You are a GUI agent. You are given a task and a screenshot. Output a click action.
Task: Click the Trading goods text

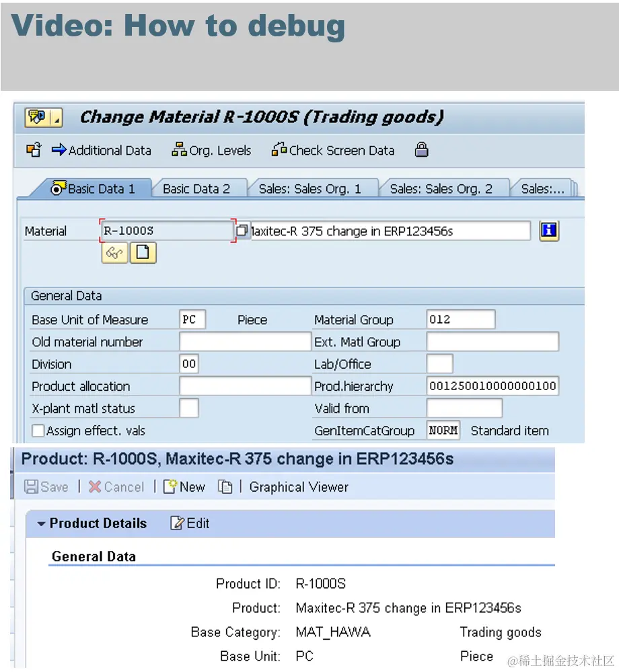point(501,632)
